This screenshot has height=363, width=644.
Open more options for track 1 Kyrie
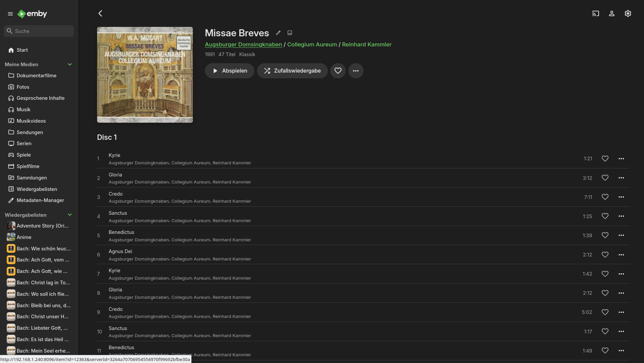[621, 159]
